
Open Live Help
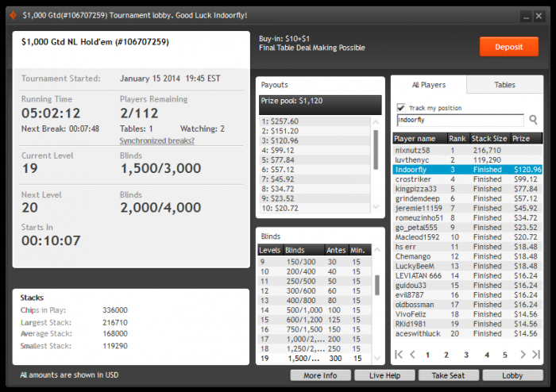click(x=384, y=375)
